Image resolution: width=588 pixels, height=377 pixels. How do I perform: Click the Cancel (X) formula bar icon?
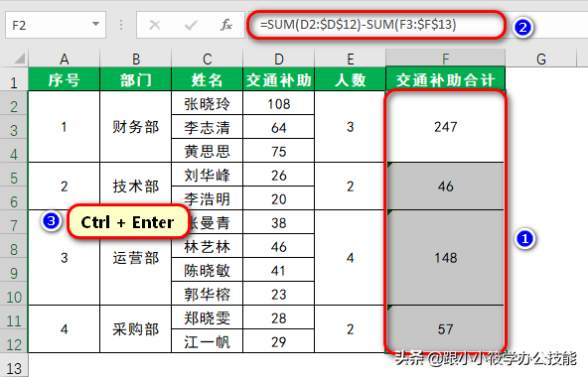155,26
